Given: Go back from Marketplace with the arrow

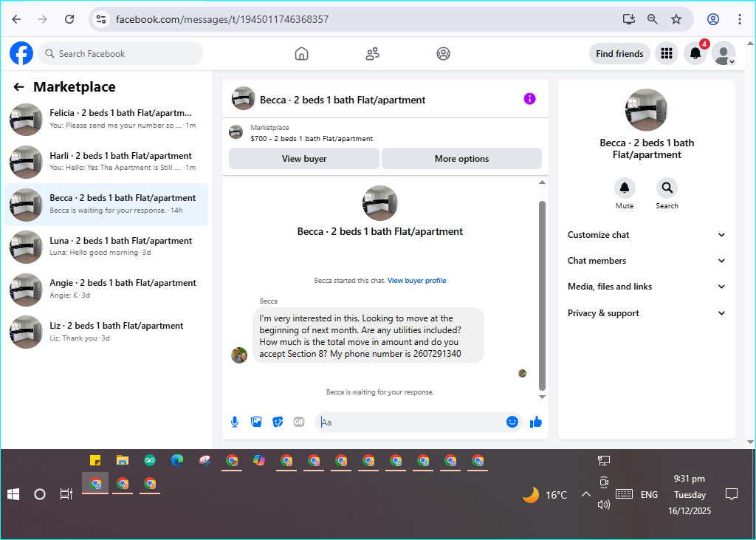Looking at the screenshot, I should [18, 87].
